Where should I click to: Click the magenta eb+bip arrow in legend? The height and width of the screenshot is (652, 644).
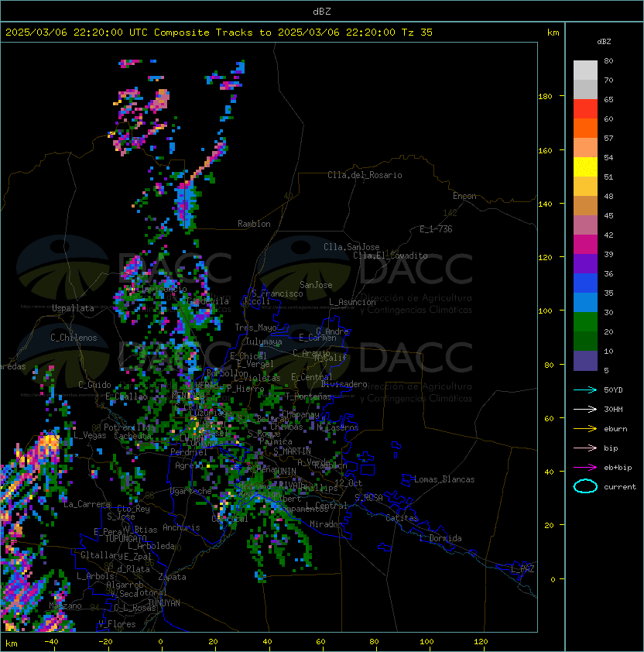pos(585,468)
